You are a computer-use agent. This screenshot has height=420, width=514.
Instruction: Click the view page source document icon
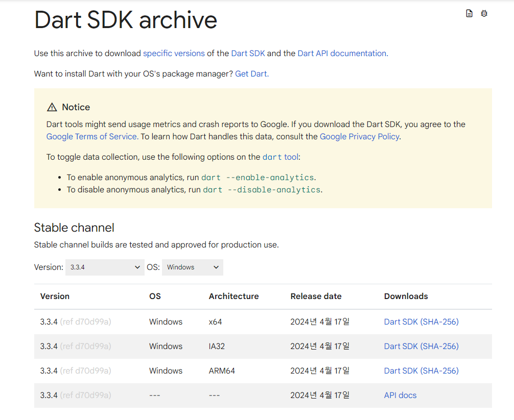[469, 14]
